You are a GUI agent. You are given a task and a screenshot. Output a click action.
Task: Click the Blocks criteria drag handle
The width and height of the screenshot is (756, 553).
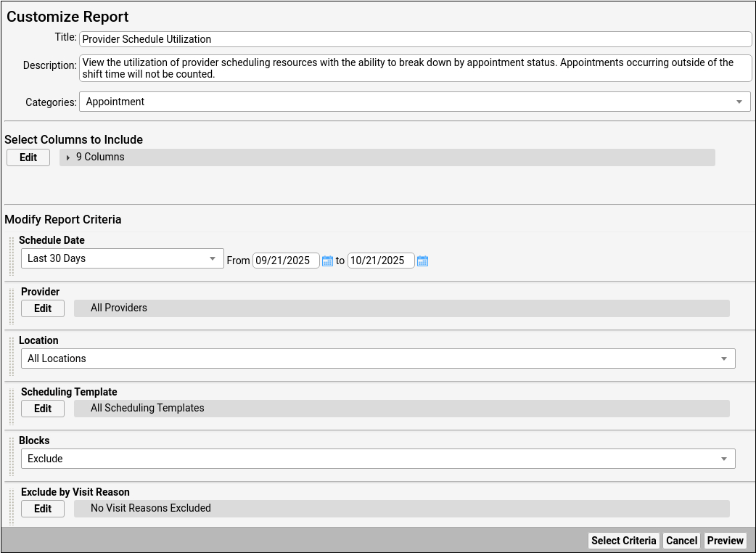(12, 455)
